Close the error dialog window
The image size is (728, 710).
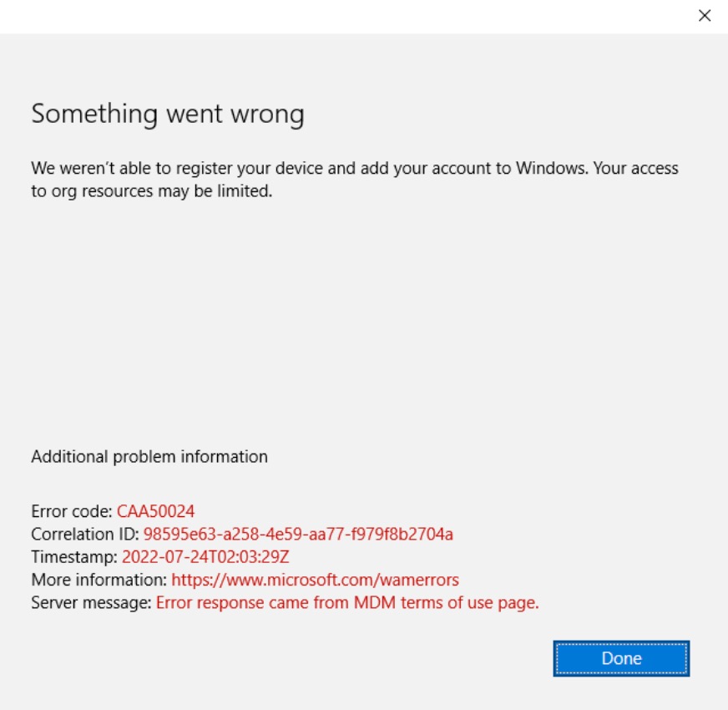(705, 16)
